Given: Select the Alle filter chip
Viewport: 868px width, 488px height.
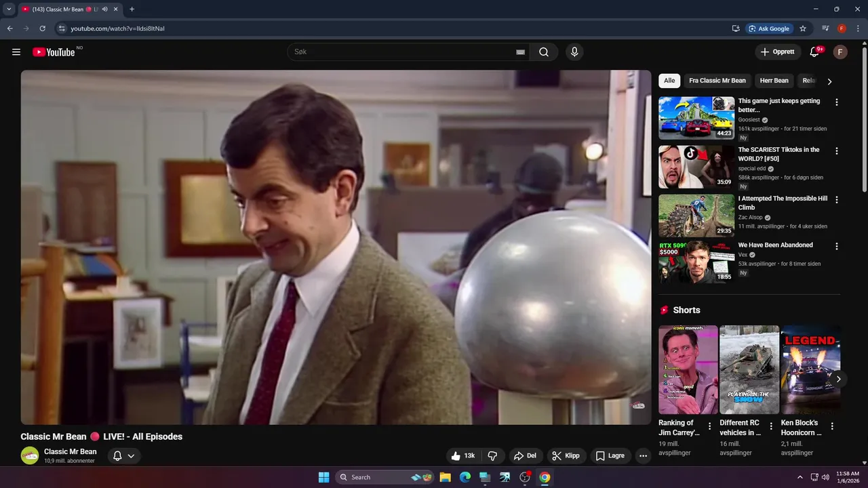Looking at the screenshot, I should point(669,81).
